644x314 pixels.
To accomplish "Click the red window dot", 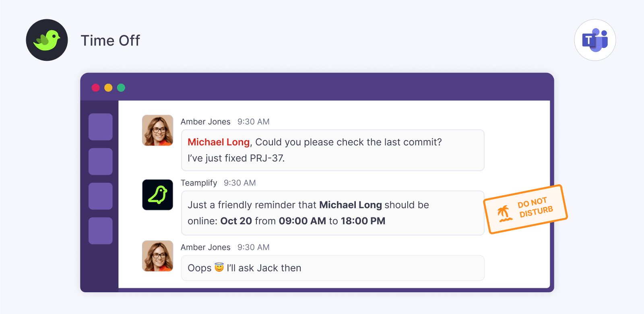I will click(x=96, y=88).
